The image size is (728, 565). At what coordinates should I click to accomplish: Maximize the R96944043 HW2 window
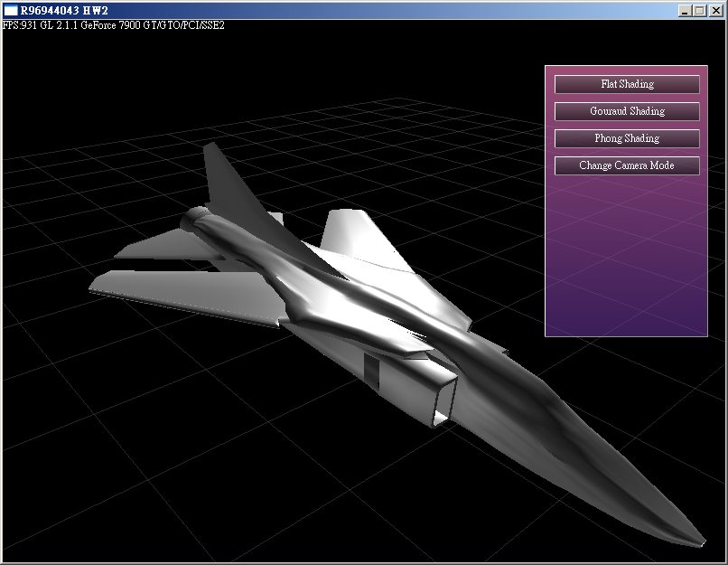pos(700,11)
